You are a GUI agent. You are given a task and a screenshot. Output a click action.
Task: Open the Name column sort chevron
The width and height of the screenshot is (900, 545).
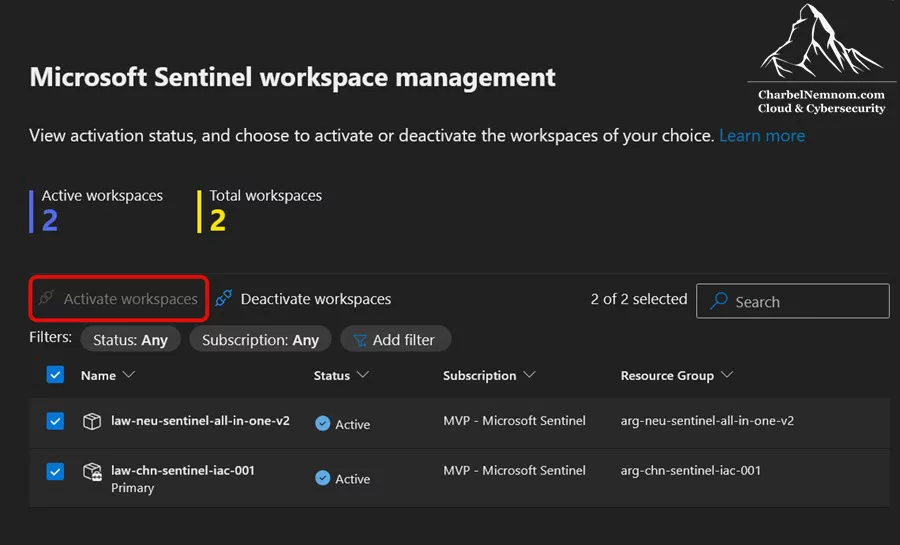coord(129,375)
